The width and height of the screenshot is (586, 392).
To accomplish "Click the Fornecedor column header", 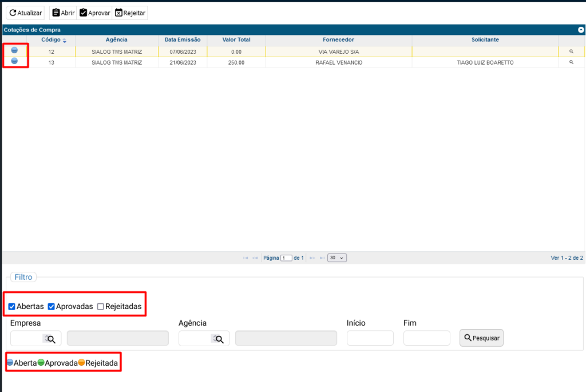I will coord(338,40).
